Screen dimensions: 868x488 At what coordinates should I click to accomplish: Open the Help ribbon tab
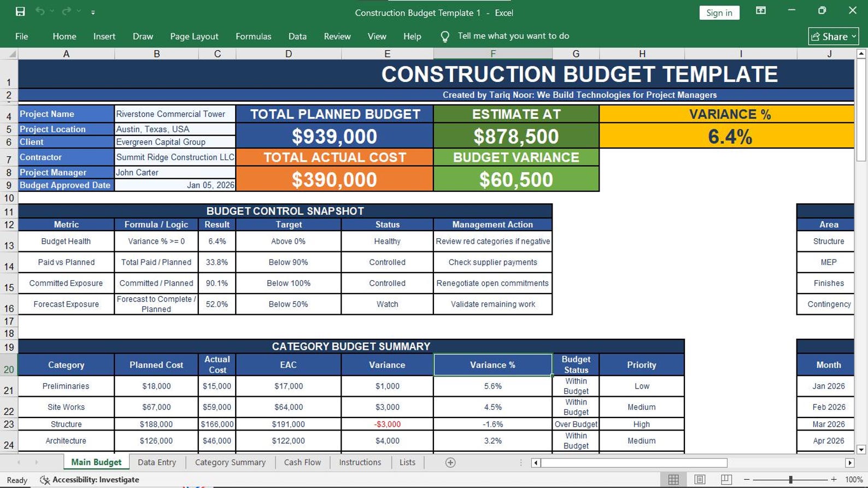tap(412, 36)
